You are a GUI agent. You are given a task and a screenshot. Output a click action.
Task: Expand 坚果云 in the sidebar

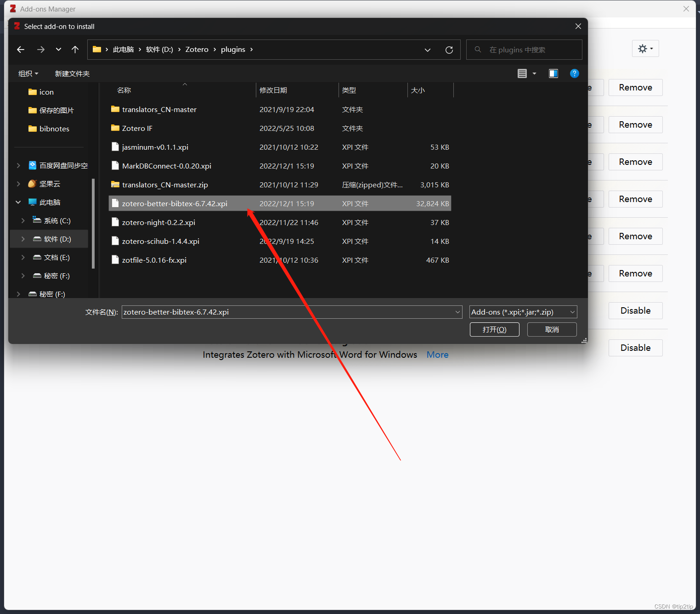point(18,184)
